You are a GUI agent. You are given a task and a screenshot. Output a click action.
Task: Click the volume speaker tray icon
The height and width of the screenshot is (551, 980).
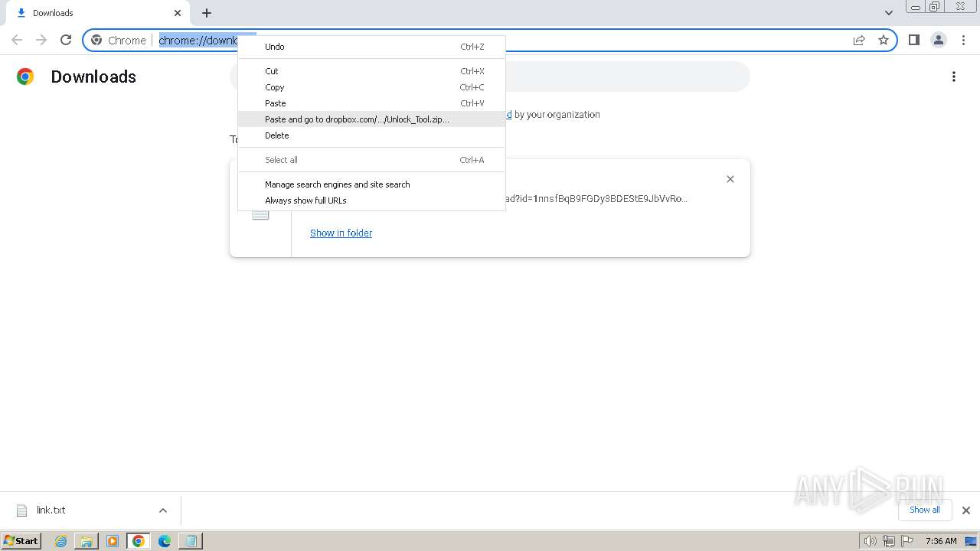[x=870, y=541]
